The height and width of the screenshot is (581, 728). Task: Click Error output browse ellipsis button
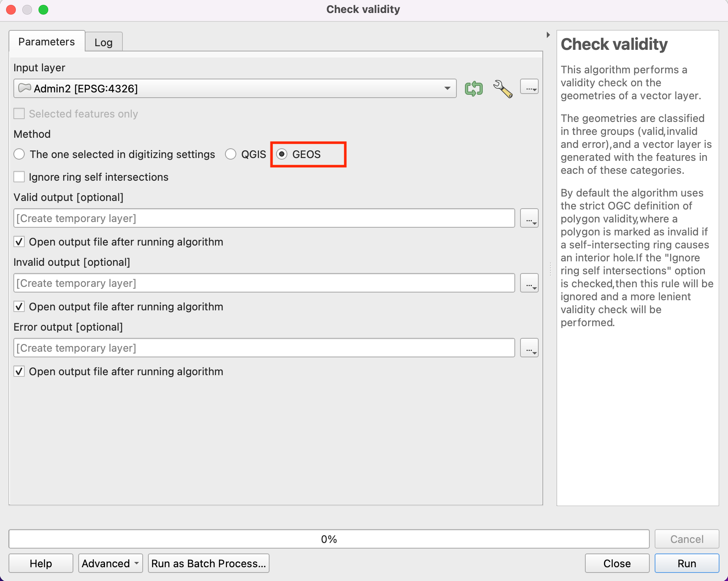pyautogui.click(x=529, y=348)
